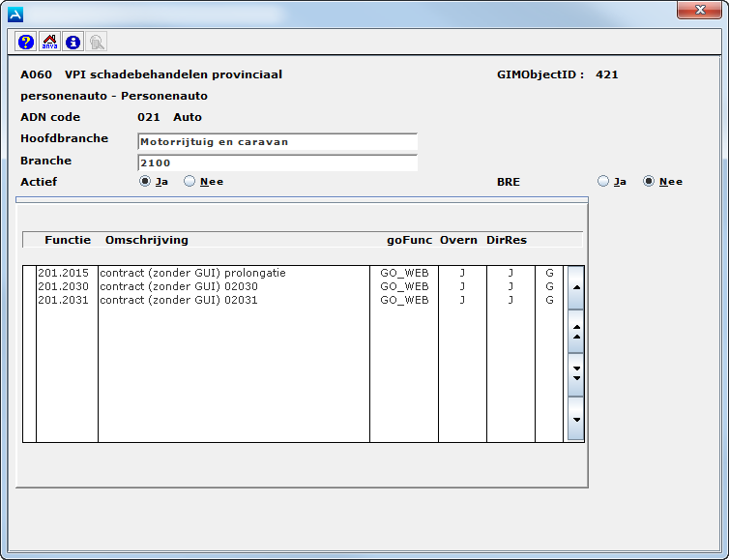
Task: Select row 201.2015 contract prolongatie
Action: click(192, 273)
